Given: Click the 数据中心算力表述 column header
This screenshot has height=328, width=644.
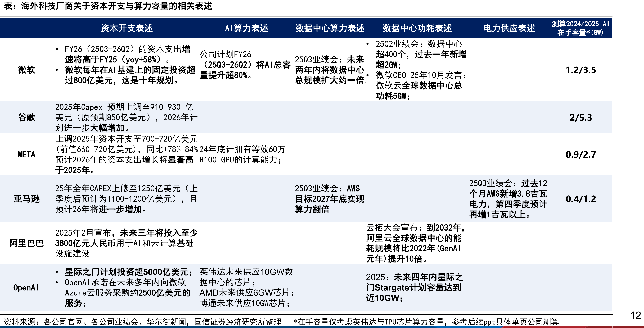Looking at the screenshot, I should (330, 28).
